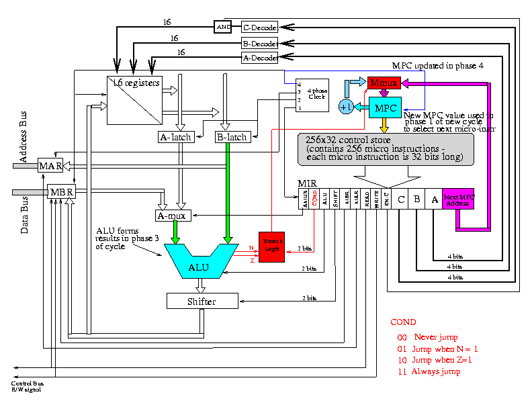The height and width of the screenshot is (411, 532).
Task: Click the '16' label on A-Decoder line
Action: coord(181,52)
